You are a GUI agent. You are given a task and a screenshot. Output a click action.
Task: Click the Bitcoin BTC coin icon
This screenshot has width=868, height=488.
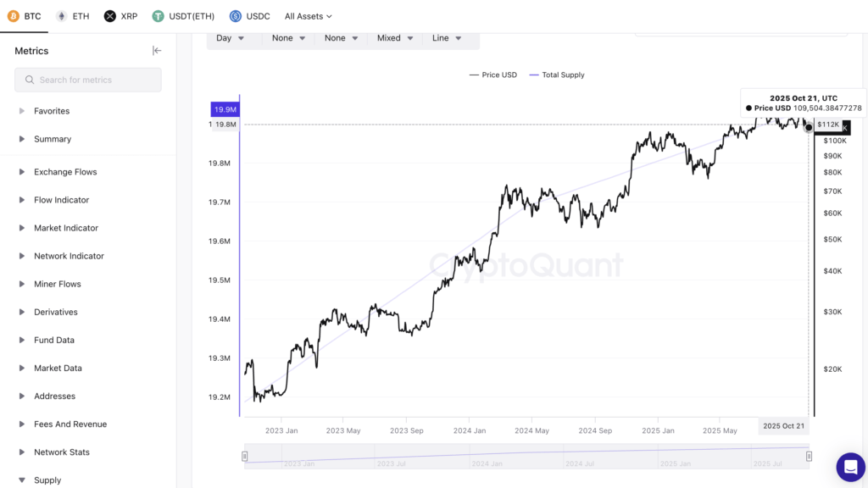point(13,16)
